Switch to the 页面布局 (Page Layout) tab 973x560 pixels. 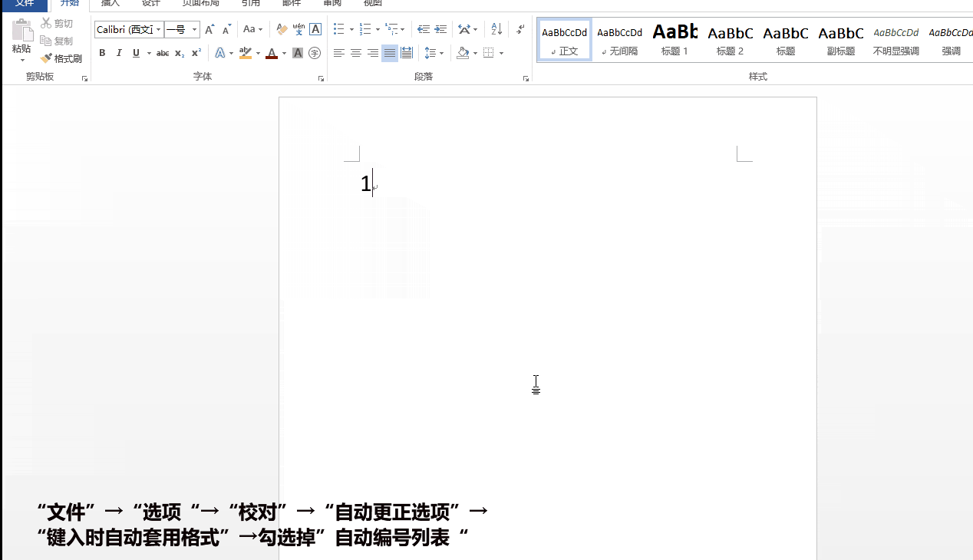click(x=201, y=4)
